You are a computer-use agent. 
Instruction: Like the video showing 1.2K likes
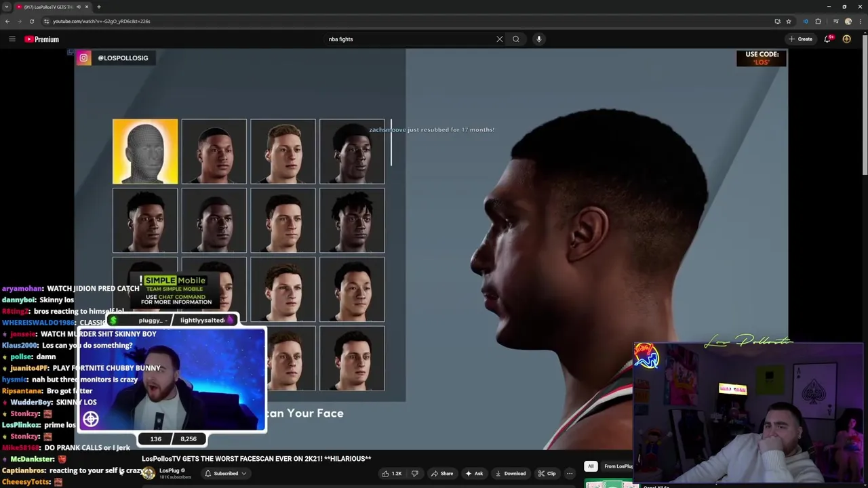point(392,474)
